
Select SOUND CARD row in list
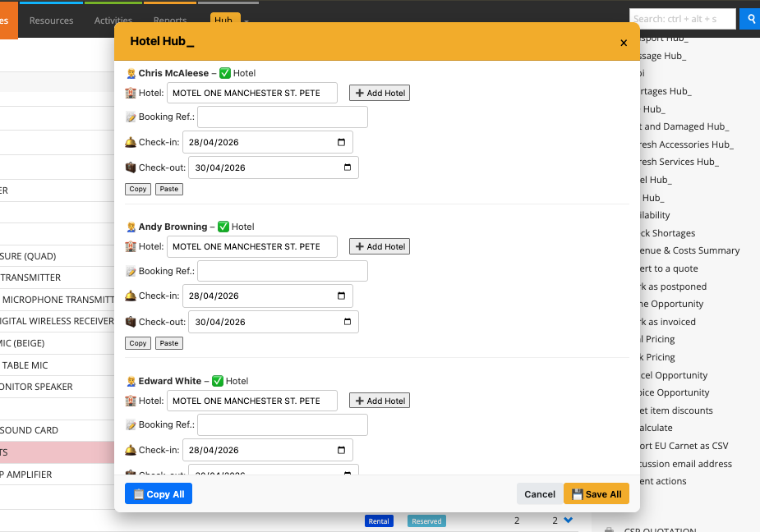[29, 430]
